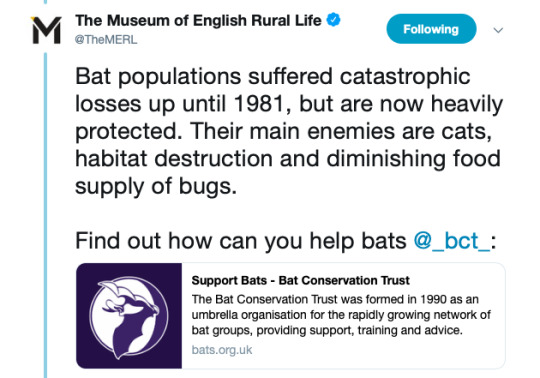Open the @_bct_ mention link
Screen dimensions: 540x378
tap(451, 241)
